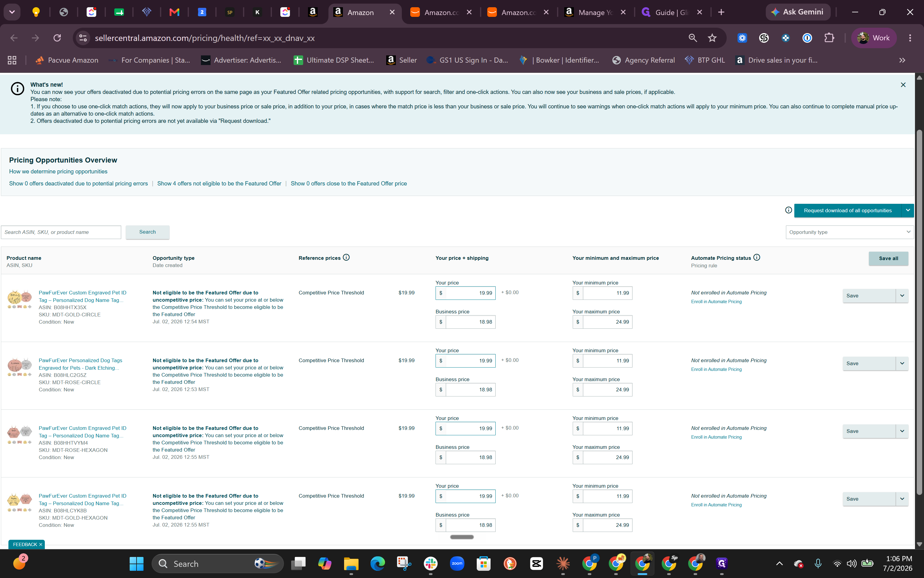
Task: Show 0 offers deactivated due to pricing errors
Action: tap(78, 184)
